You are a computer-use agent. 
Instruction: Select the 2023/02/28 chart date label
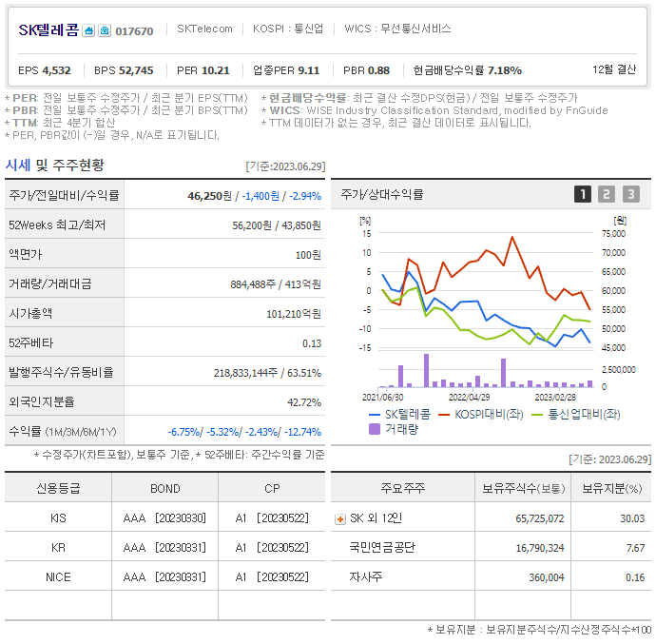click(555, 398)
